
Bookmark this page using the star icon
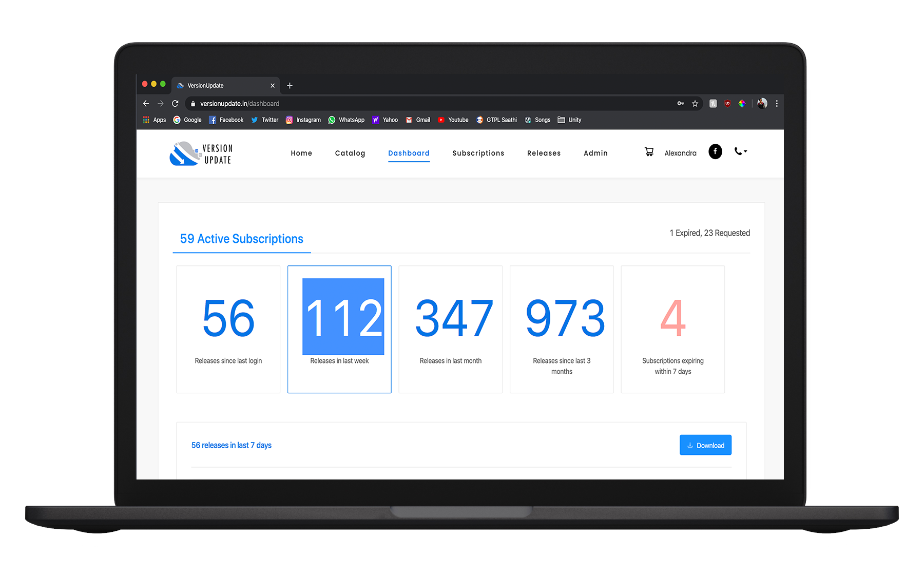click(695, 104)
